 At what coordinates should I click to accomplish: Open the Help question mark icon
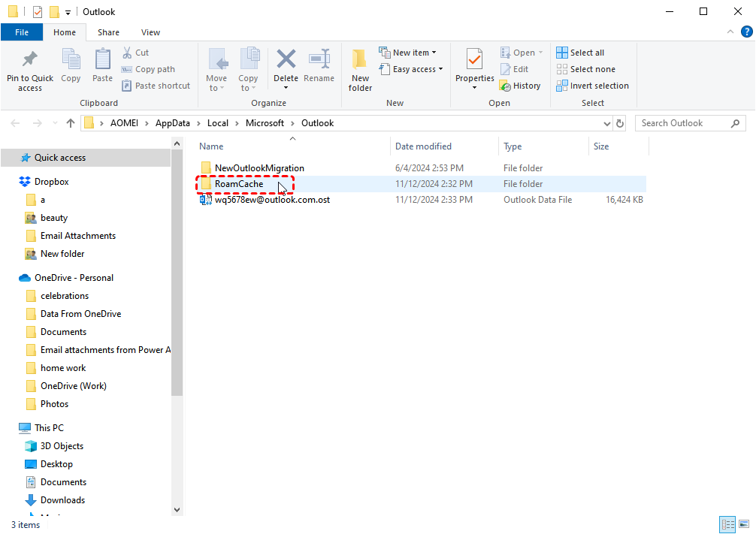click(746, 32)
